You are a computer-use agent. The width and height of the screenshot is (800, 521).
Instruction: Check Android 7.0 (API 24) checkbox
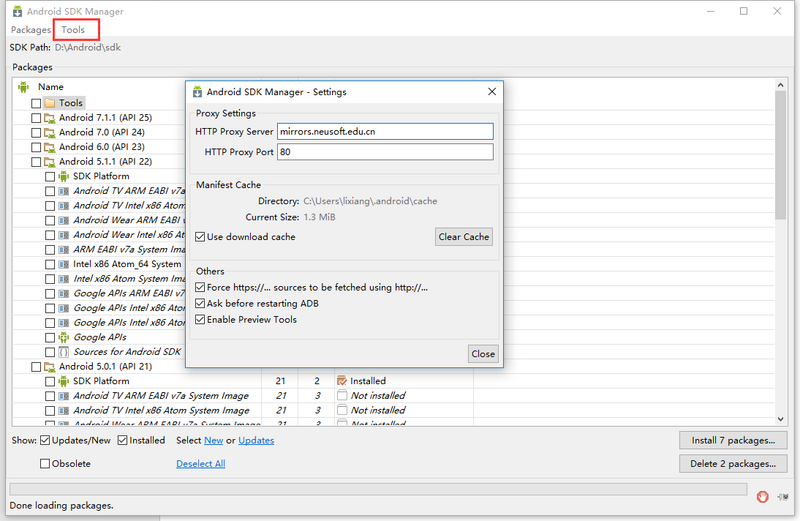tap(36, 133)
